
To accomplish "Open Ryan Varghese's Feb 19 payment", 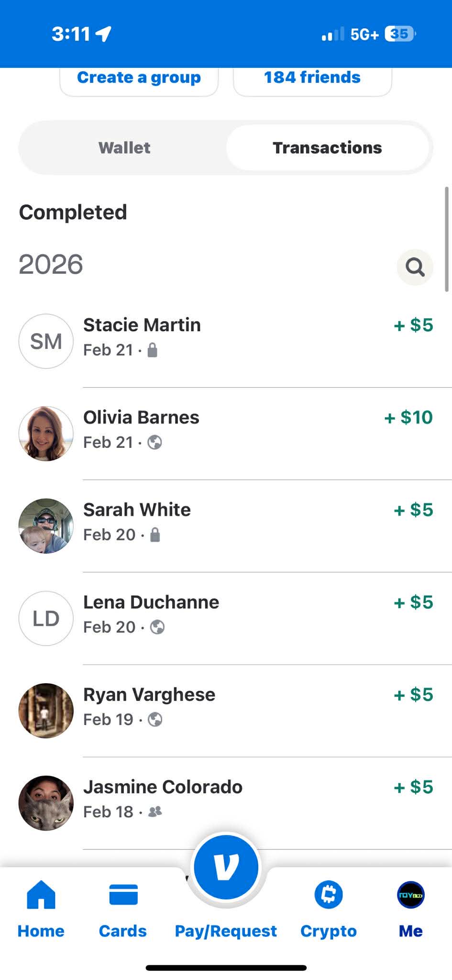I will [258, 706].
